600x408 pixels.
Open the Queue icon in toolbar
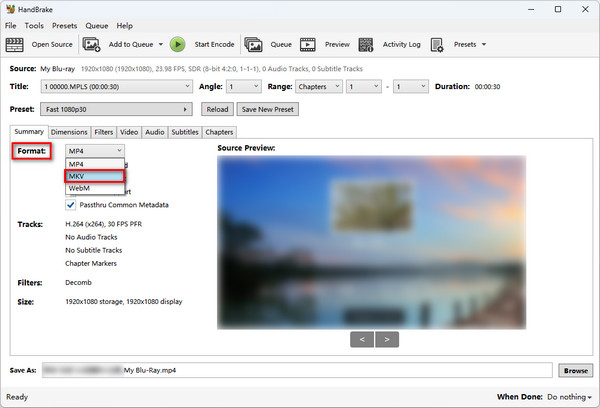pyautogui.click(x=254, y=44)
